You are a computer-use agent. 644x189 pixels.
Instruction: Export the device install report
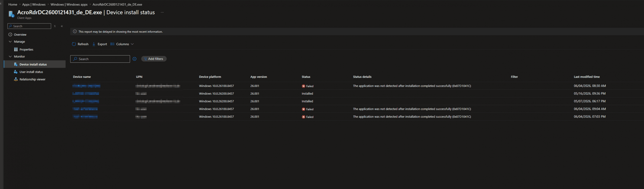(100, 44)
